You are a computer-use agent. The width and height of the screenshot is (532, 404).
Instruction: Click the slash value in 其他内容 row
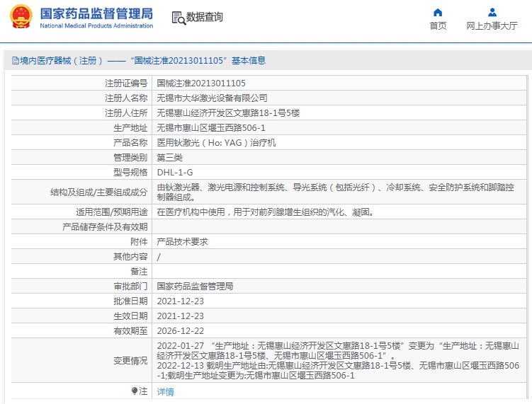(x=159, y=257)
